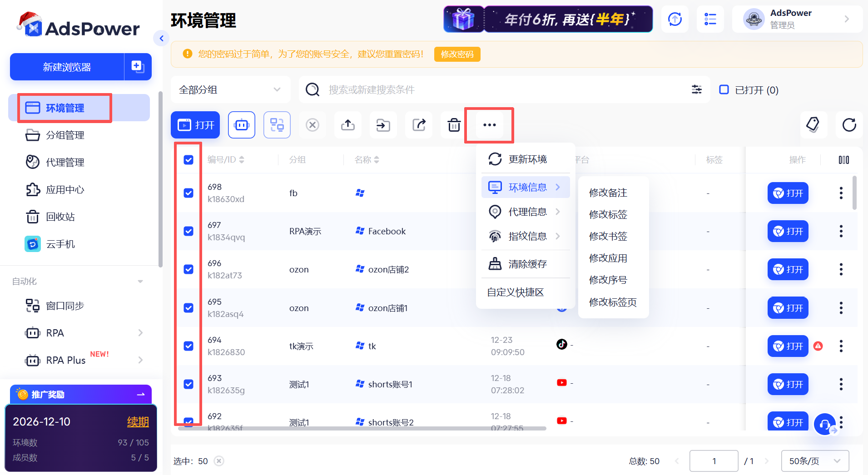The height and width of the screenshot is (475, 868).
Task: Open the 50条/页 page size dropdown
Action: pyautogui.click(x=814, y=461)
